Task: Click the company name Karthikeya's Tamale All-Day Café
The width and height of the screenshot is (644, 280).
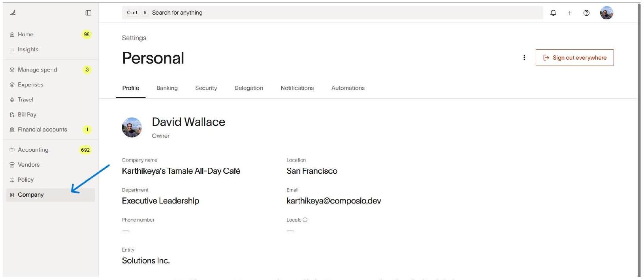Action: click(181, 171)
